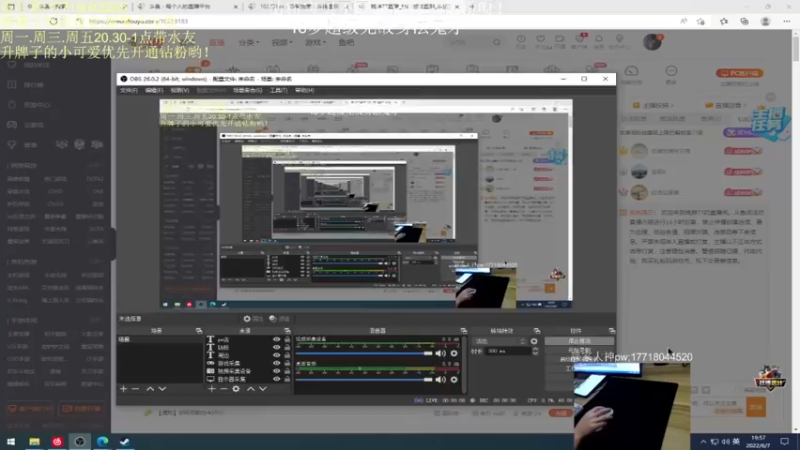Screen dimensions: 800x450
Task: Move selected source up in Sources panel
Action: pyautogui.click(x=251, y=389)
